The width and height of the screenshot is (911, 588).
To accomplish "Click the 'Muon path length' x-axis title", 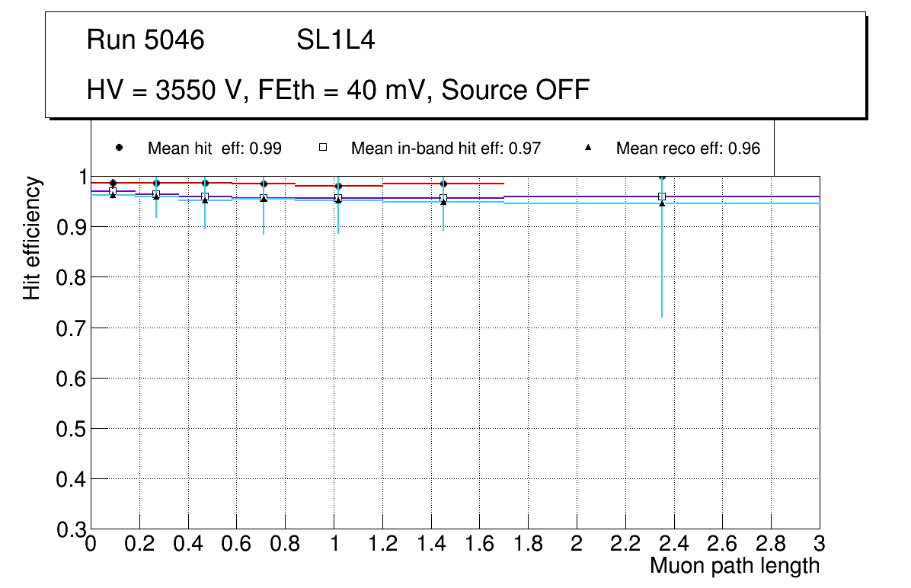I will coord(734,566).
